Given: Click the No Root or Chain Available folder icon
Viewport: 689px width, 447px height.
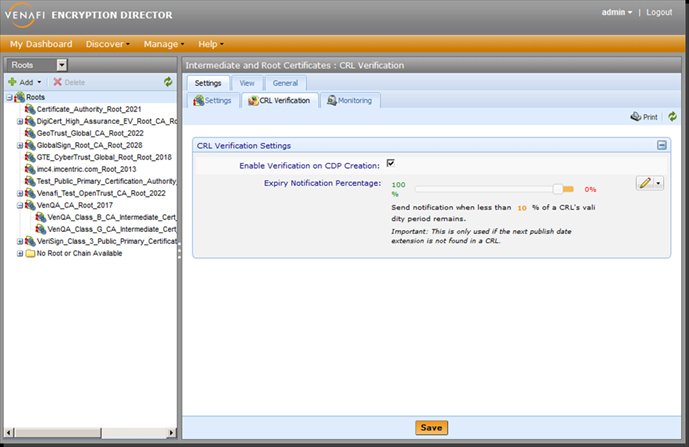Looking at the screenshot, I should 30,253.
